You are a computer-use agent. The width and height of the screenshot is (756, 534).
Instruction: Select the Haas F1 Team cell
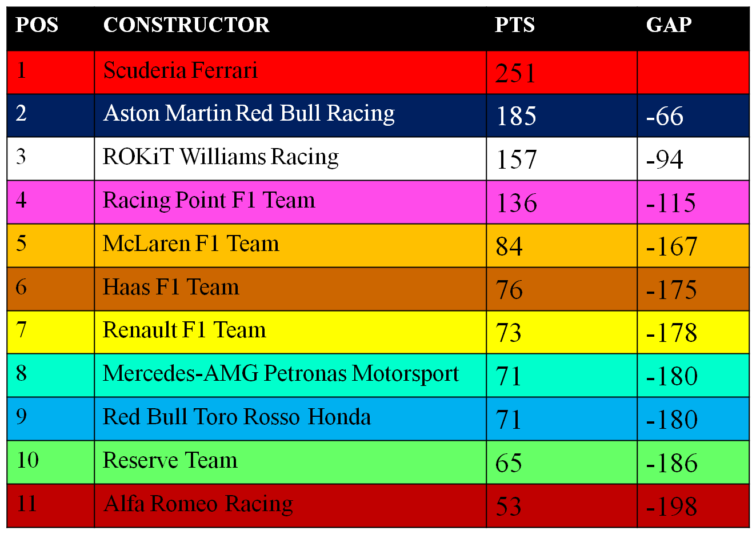(x=290, y=289)
